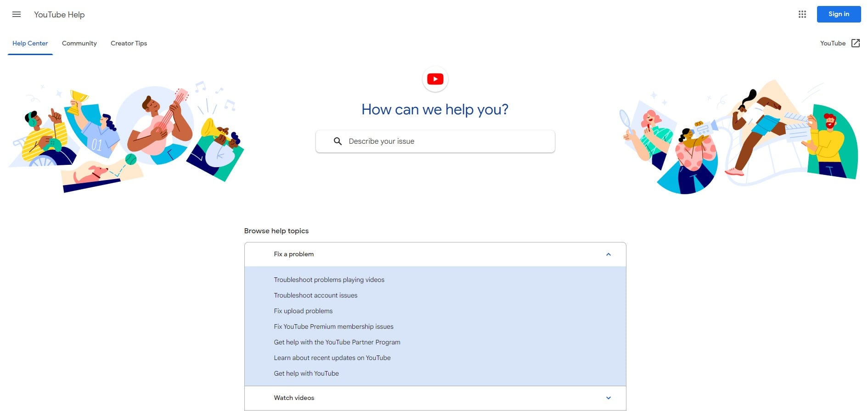Click the YouTube Help title

point(59,15)
